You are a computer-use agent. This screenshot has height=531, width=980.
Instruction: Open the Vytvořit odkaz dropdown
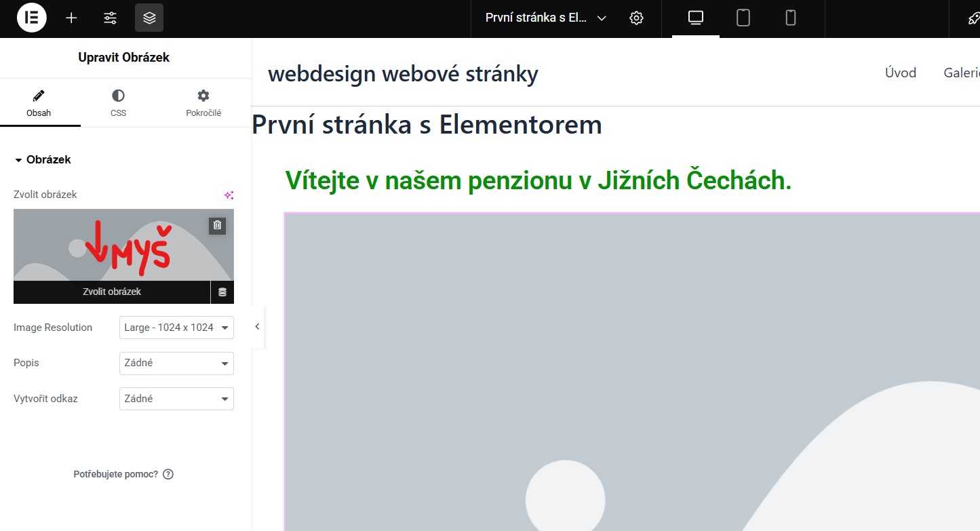[176, 399]
